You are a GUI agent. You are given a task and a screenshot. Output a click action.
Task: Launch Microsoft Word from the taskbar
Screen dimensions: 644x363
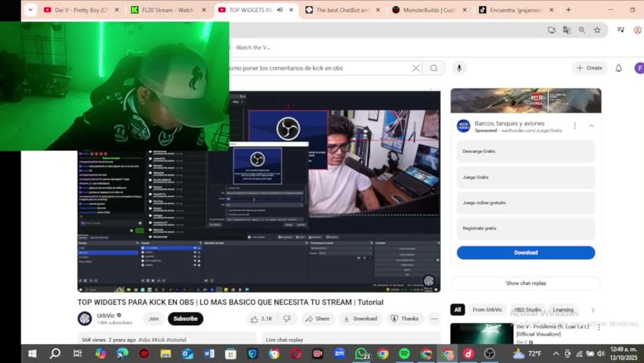(209, 354)
